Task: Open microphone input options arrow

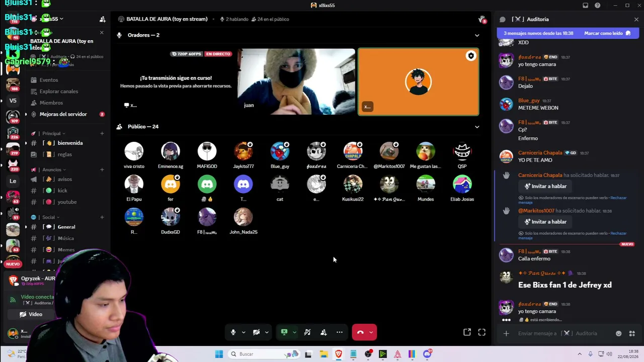Action: (244, 332)
